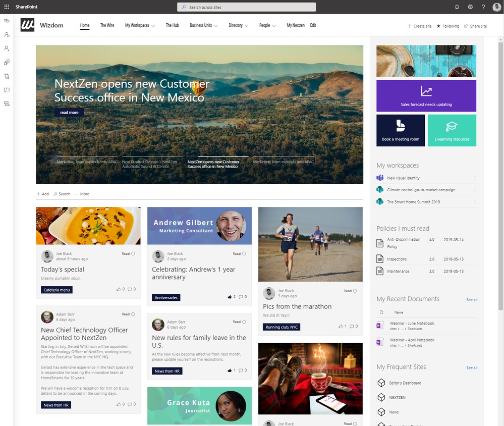Click the Wizdom logo
This screenshot has height=426, width=504.
coord(27,25)
